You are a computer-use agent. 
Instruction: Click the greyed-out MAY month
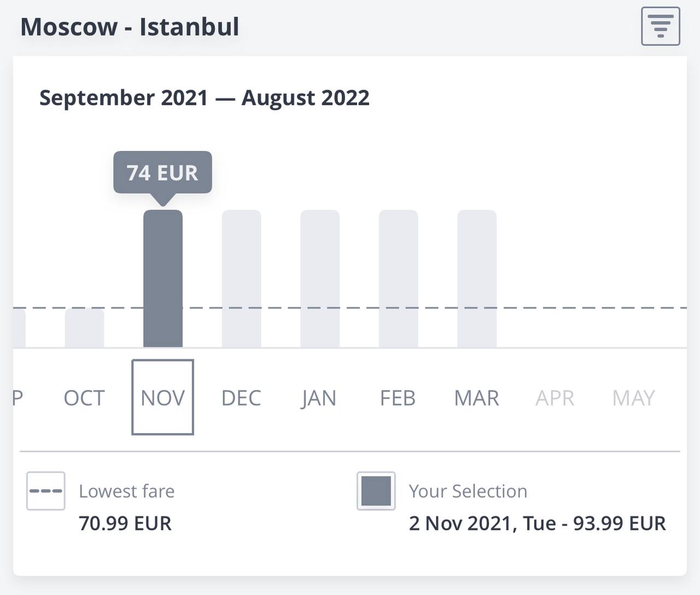633,398
